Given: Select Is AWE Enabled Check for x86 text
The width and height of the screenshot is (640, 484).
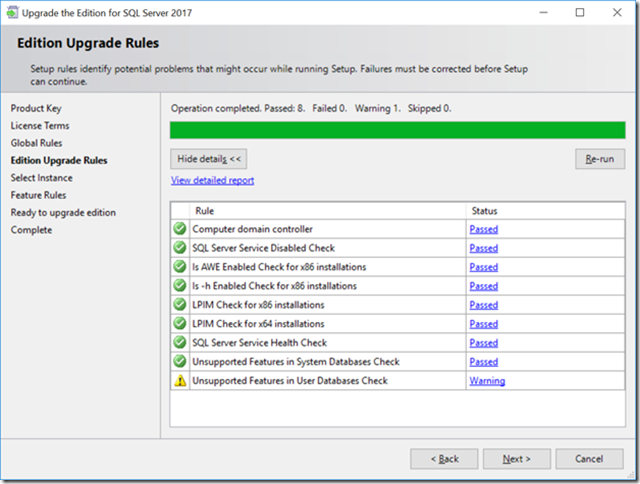Looking at the screenshot, I should point(279,267).
